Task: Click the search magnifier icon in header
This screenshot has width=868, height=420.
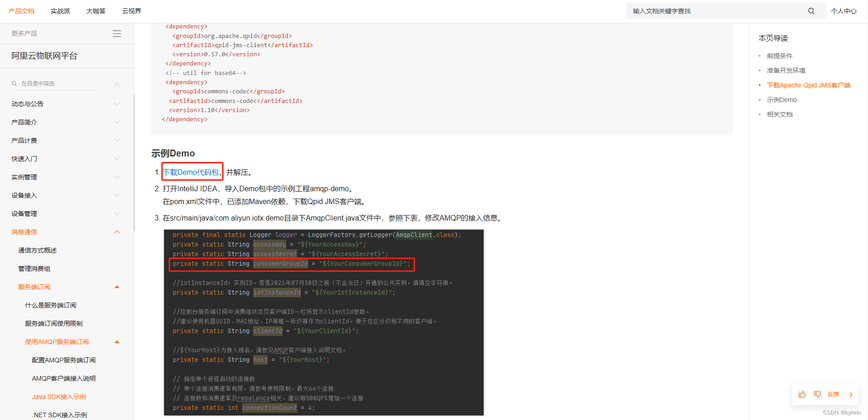Action: point(811,11)
